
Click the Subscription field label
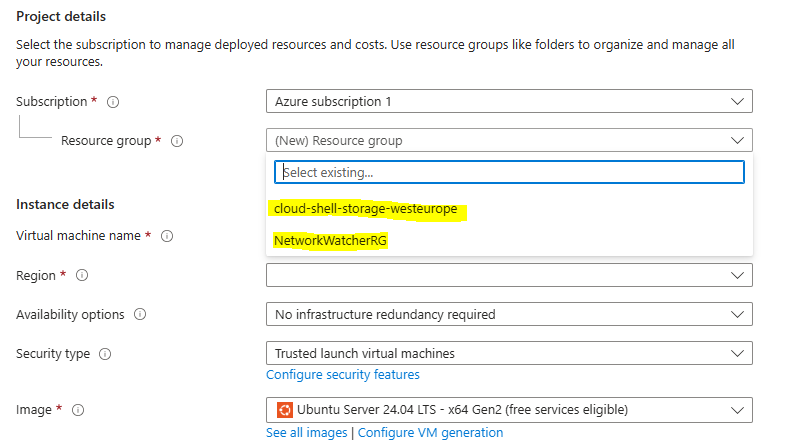click(x=52, y=102)
